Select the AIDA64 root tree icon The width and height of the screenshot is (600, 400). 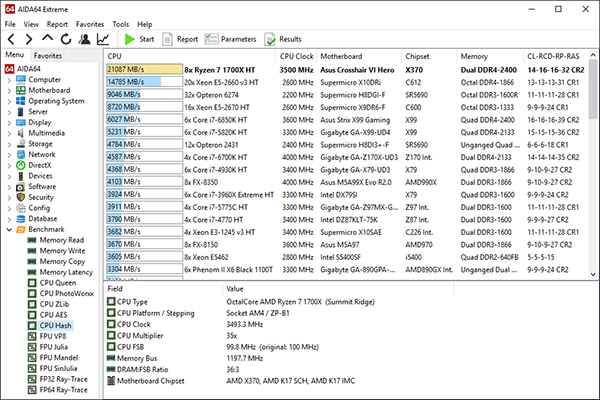pos(9,69)
